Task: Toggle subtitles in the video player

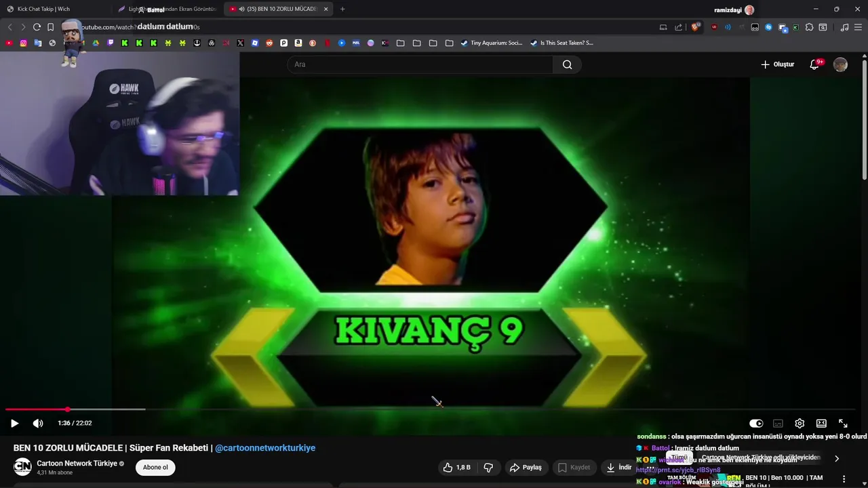Action: coord(778,424)
